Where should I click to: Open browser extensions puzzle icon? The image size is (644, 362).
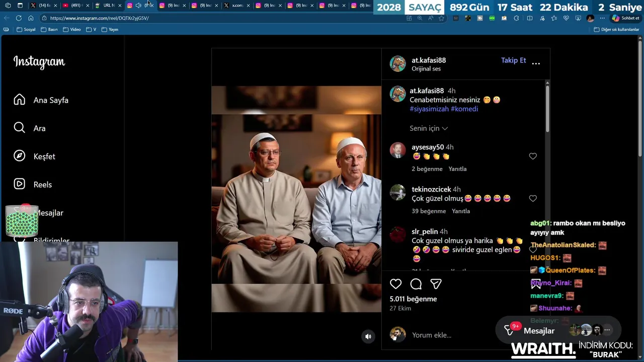tap(516, 18)
